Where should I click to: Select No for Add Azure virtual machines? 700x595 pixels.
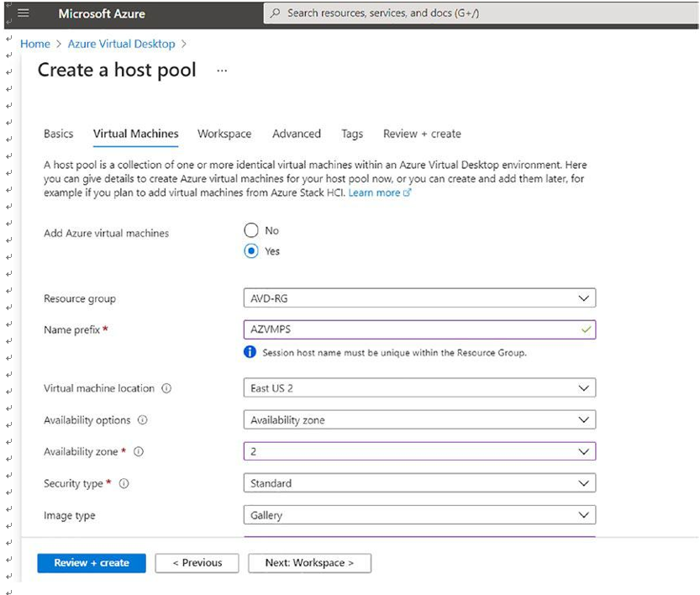click(x=251, y=230)
